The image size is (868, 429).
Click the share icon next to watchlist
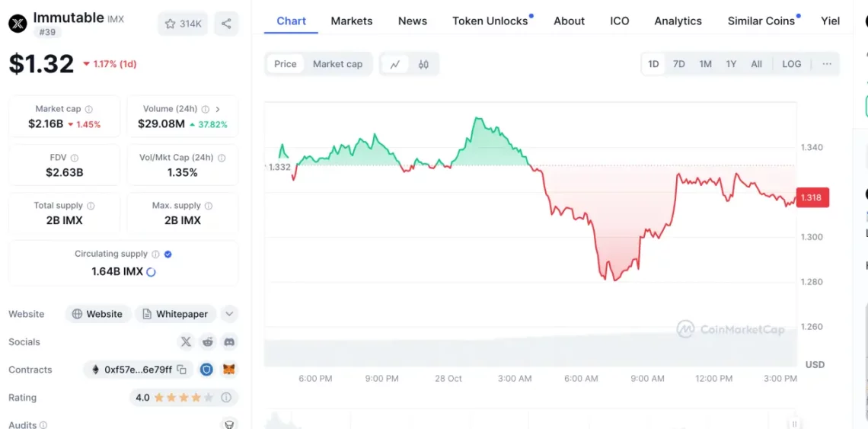(x=226, y=24)
